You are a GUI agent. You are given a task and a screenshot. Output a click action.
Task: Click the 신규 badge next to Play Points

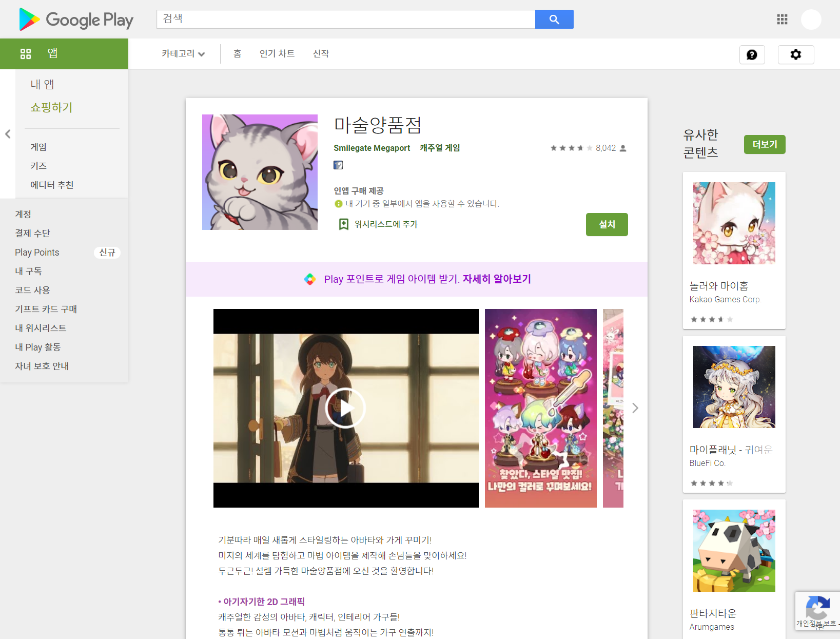[x=107, y=253]
